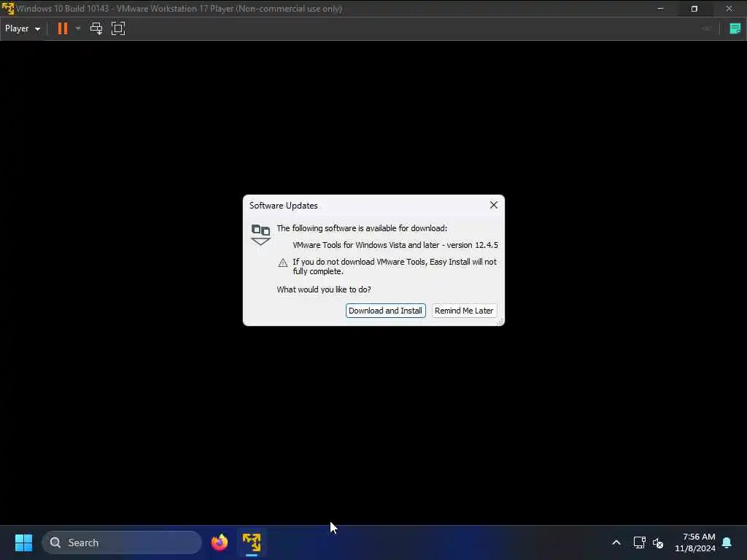747x560 pixels.
Task: Send Ctrl+Alt+Del to virtual machine
Action: [96, 28]
